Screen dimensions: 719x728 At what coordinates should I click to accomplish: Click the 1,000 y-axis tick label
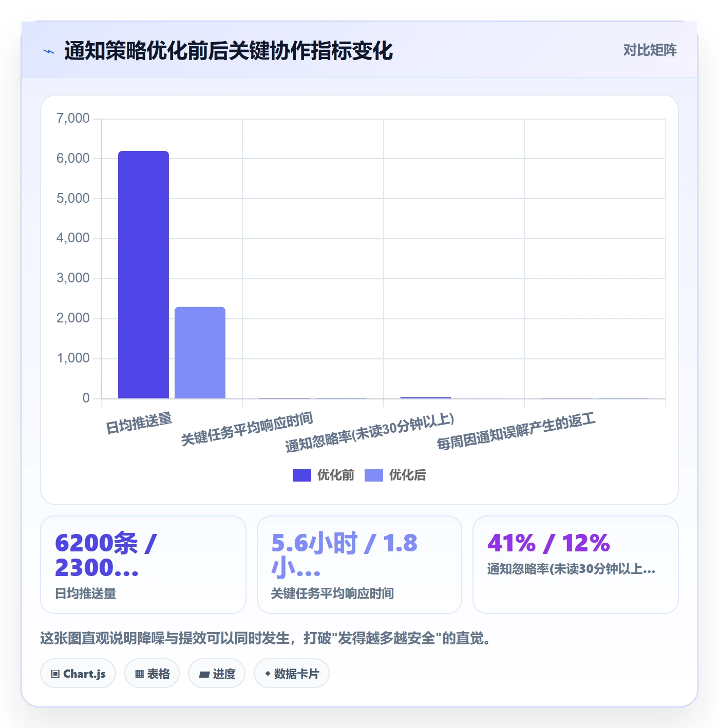73,358
